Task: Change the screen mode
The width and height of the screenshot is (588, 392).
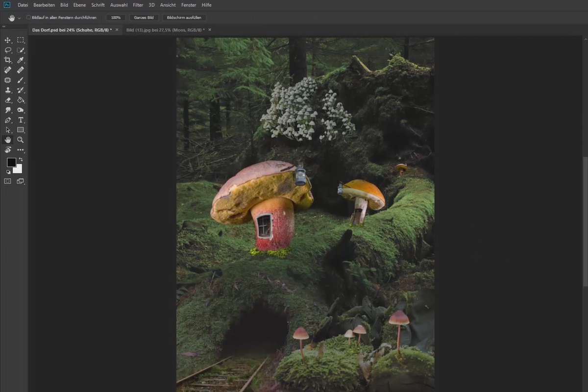Action: point(21,181)
